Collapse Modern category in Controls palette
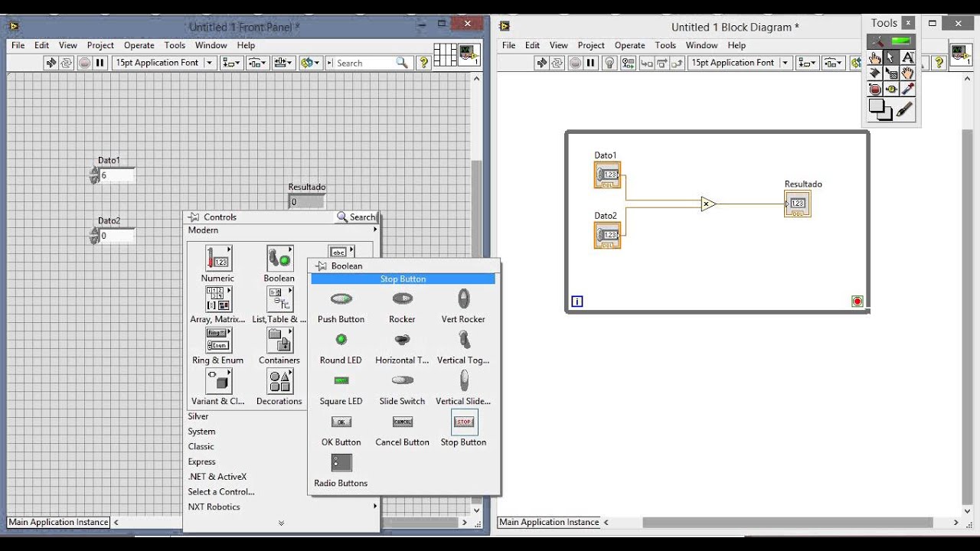This screenshot has height=551, width=980. [x=283, y=230]
